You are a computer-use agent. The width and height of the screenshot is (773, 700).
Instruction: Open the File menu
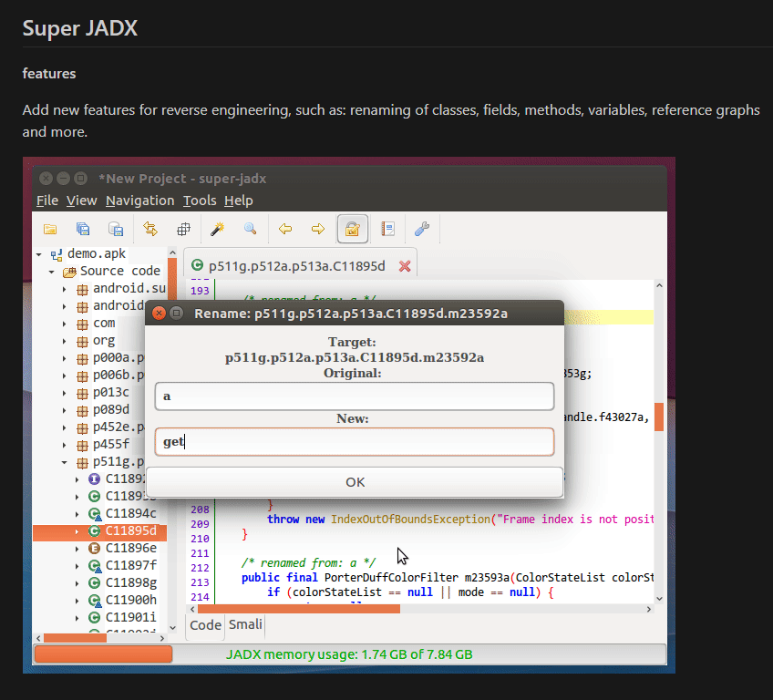point(47,201)
